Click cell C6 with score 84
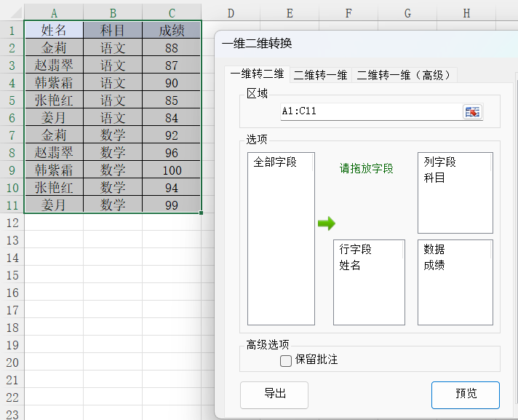This screenshot has height=420, width=518. [x=172, y=118]
